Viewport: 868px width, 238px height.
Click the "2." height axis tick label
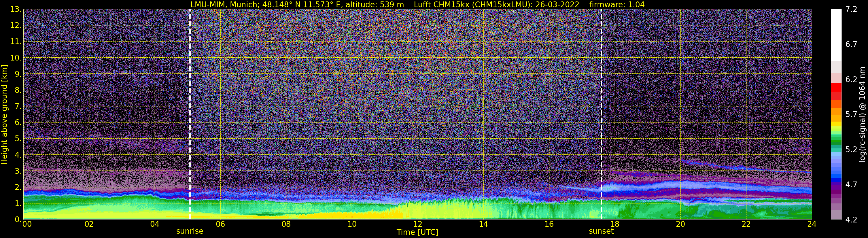tap(18, 188)
